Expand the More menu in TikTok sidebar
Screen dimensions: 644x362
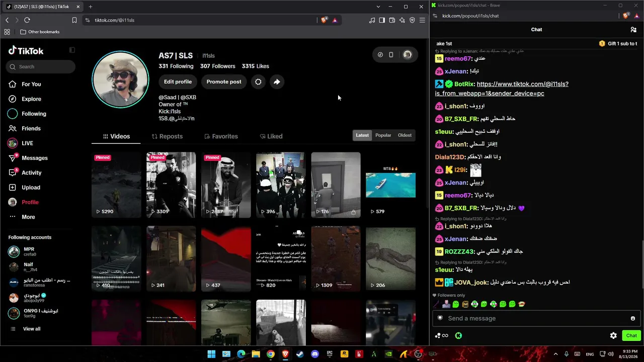coord(28,217)
